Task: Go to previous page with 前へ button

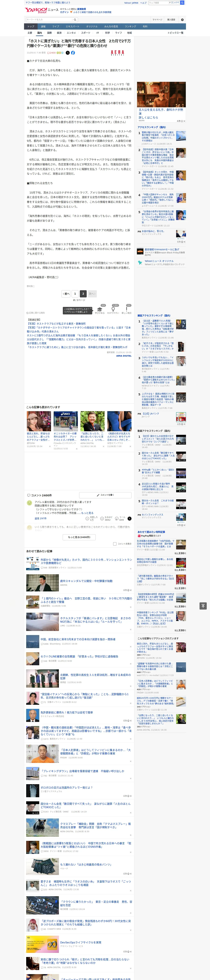Action: (66, 294)
